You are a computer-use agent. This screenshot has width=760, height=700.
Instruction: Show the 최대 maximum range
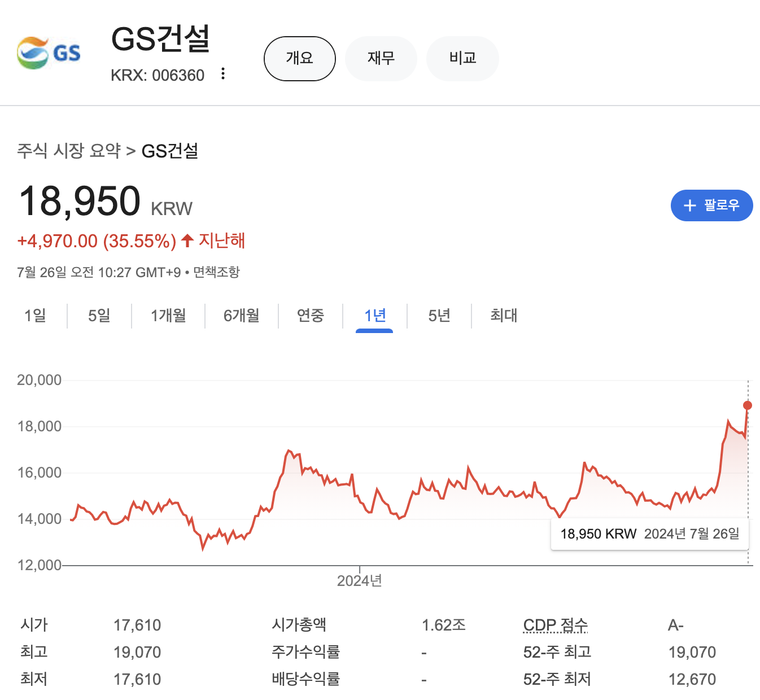tap(504, 315)
